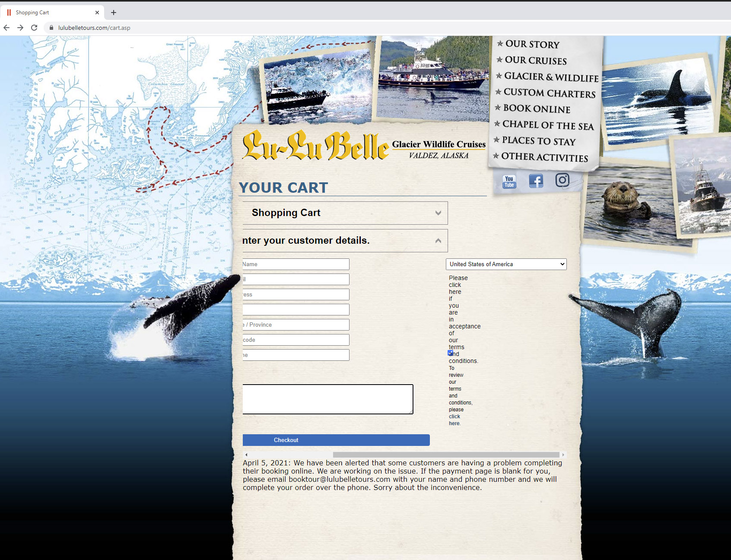The height and width of the screenshot is (560, 731).
Task: Go to Book Online menu item
Action: coord(536,109)
